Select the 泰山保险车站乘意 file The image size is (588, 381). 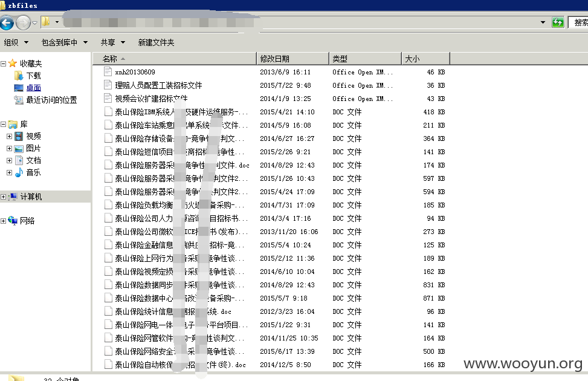[181, 125]
